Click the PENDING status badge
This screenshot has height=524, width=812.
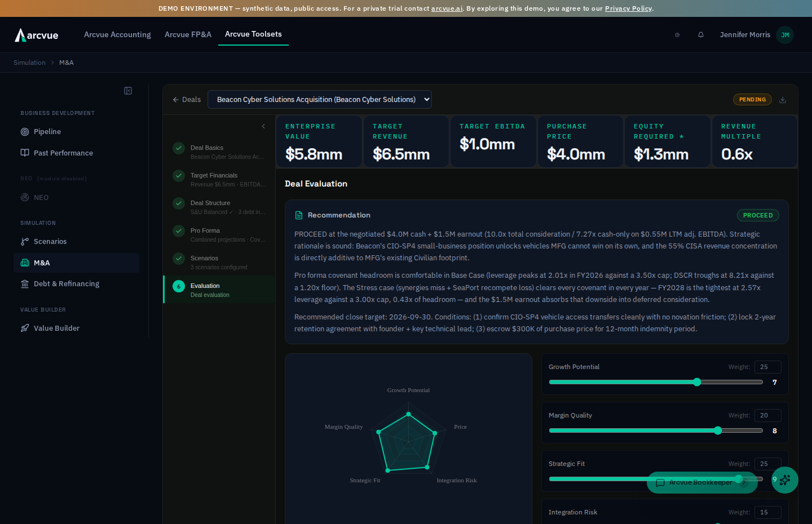point(752,100)
